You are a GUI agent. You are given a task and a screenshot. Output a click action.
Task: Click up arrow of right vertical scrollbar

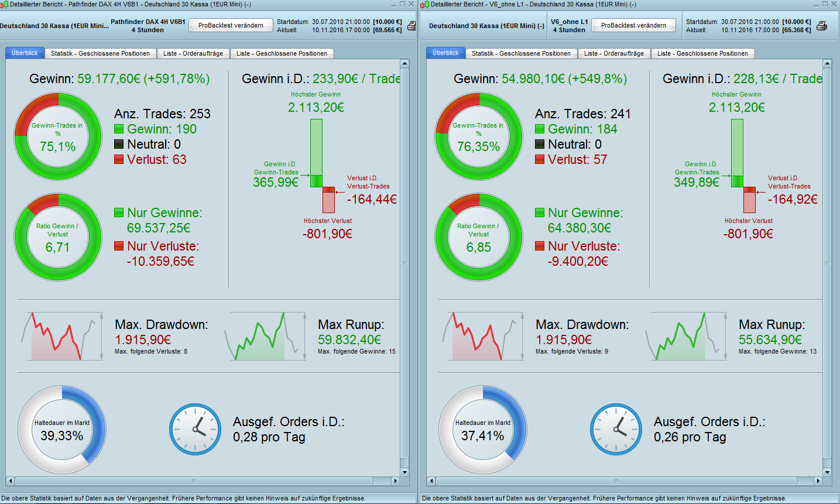pyautogui.click(x=827, y=63)
